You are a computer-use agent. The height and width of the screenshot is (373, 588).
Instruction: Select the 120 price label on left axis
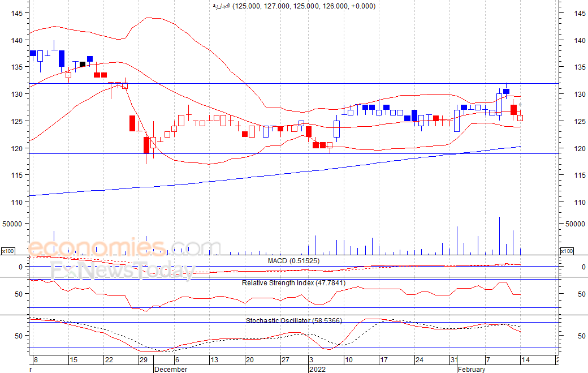pos(17,149)
